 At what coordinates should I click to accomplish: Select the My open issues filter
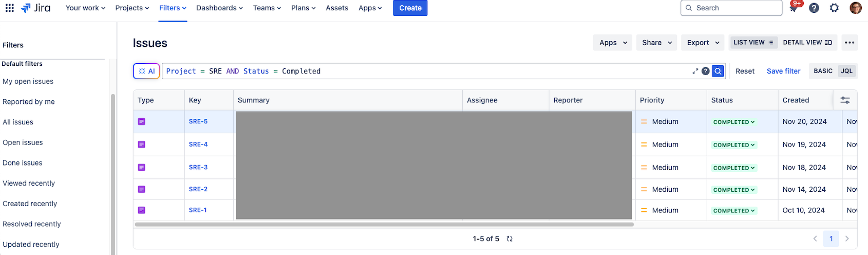tap(28, 81)
